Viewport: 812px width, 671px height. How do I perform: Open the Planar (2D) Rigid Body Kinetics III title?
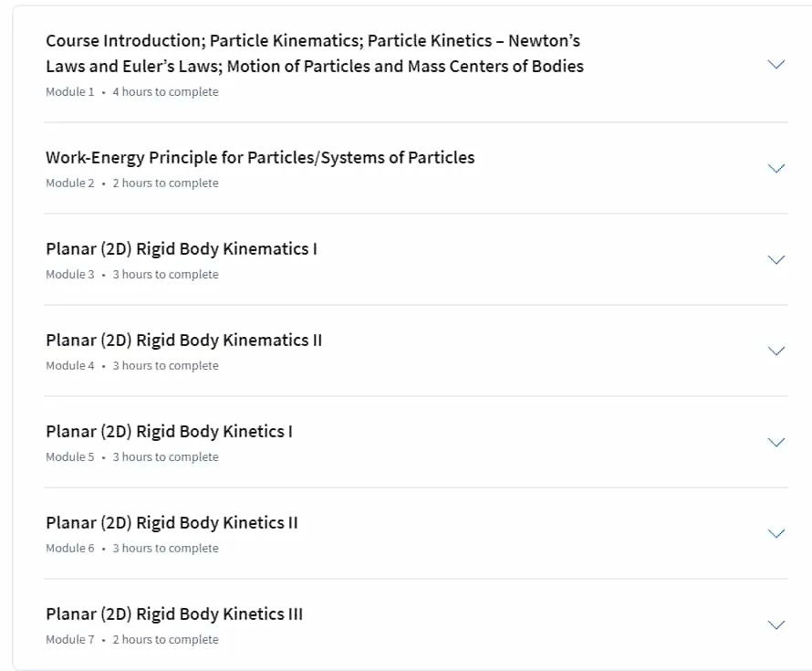click(x=174, y=614)
